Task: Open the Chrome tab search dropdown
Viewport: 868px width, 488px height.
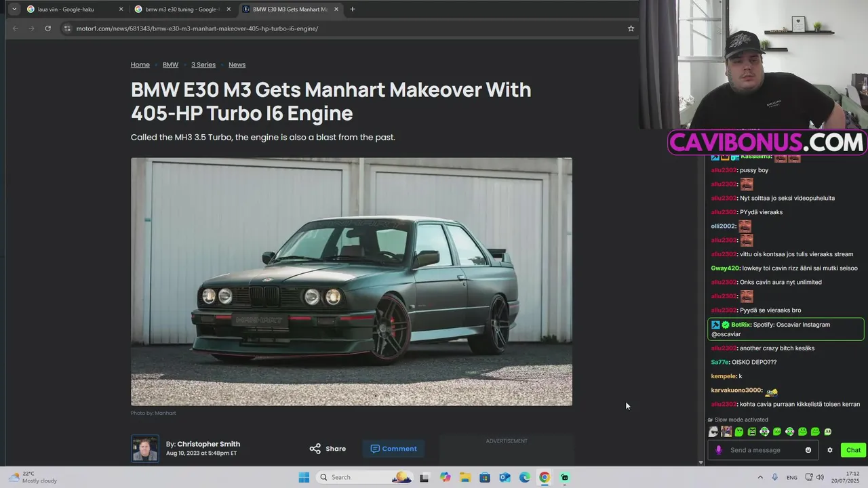Action: 14,9
